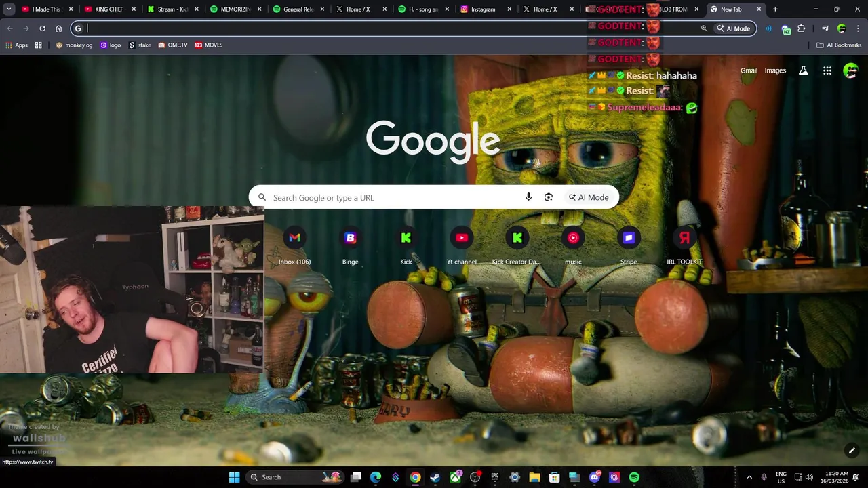
Task: Open the stake bookmark
Action: tap(140, 45)
